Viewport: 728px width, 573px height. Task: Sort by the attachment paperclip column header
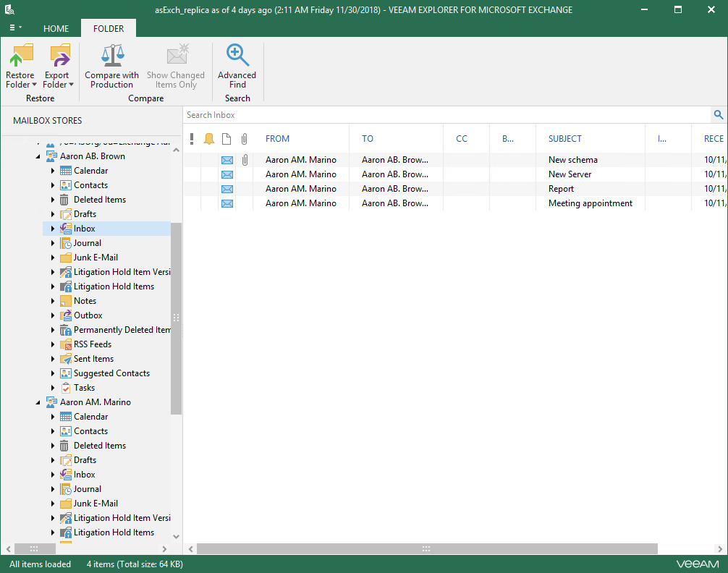[244, 138]
